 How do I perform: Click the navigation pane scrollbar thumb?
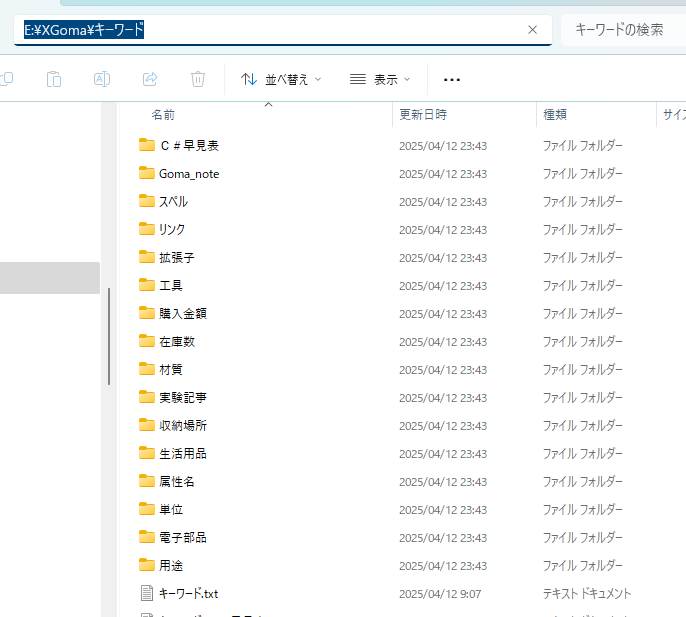tap(108, 337)
